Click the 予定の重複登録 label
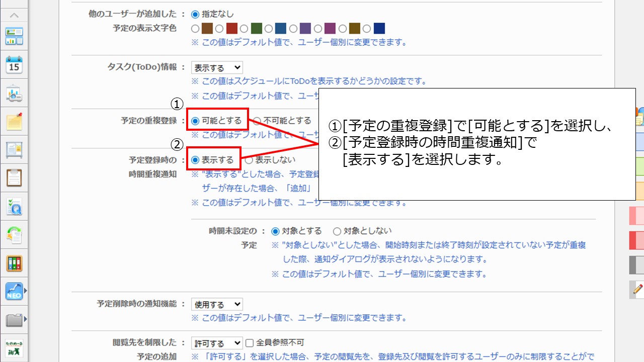 pyautogui.click(x=149, y=121)
